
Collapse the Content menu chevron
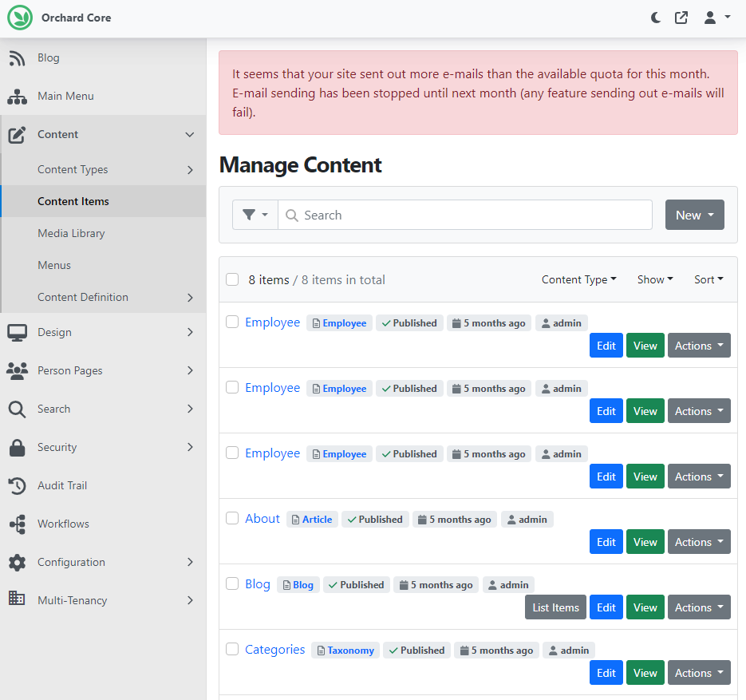pyautogui.click(x=190, y=135)
